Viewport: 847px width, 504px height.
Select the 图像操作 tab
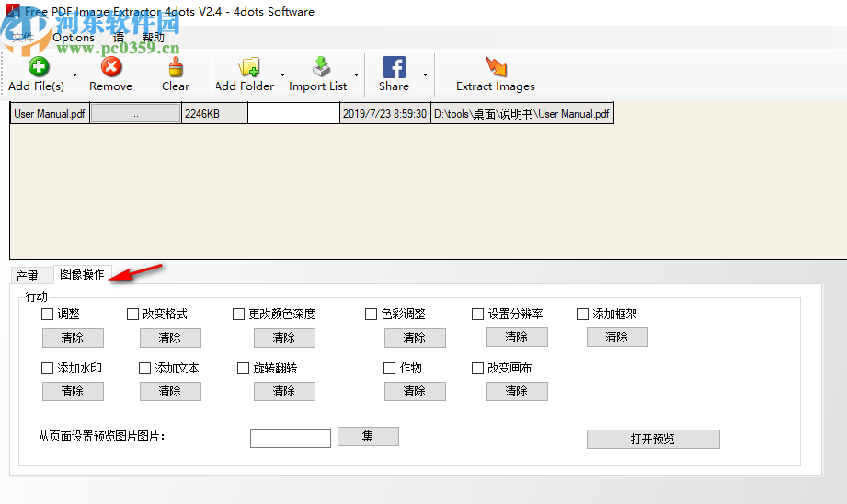tap(82, 274)
